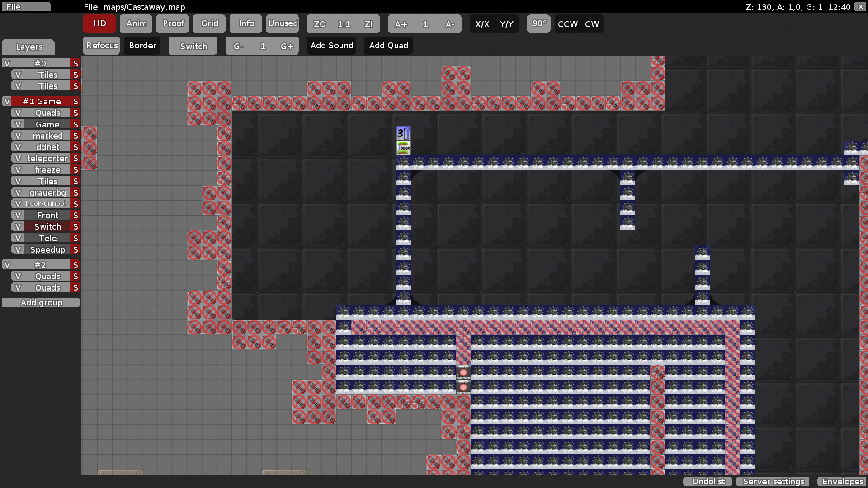
Task: Open the Layers tab
Action: [x=28, y=47]
